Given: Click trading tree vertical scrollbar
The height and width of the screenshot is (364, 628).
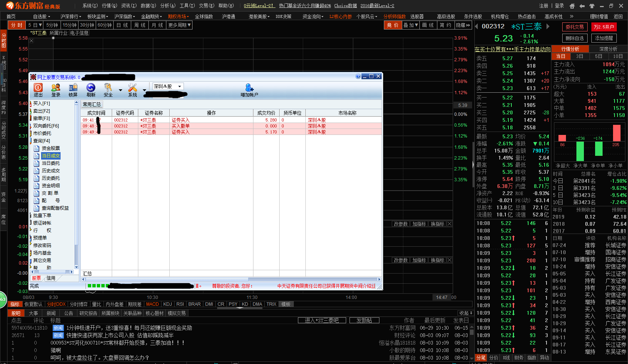Looking at the screenshot, I should pos(76,185).
